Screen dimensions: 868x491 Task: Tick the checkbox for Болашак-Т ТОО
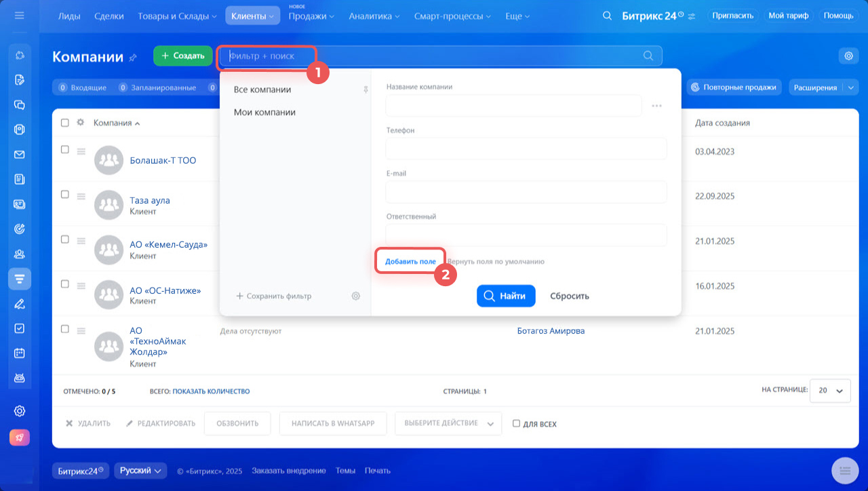(x=65, y=150)
